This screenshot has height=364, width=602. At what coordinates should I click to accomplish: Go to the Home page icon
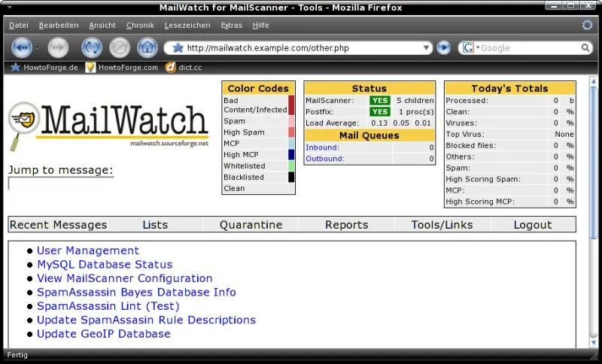147,48
